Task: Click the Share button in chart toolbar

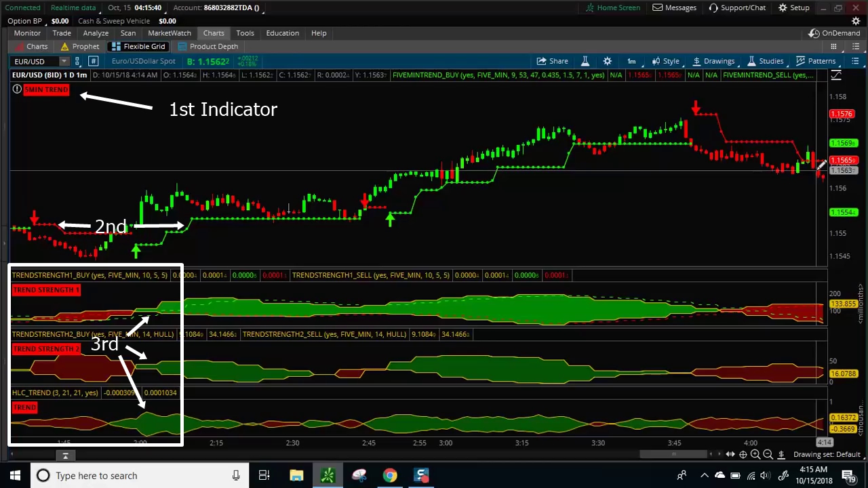Action: tap(552, 61)
